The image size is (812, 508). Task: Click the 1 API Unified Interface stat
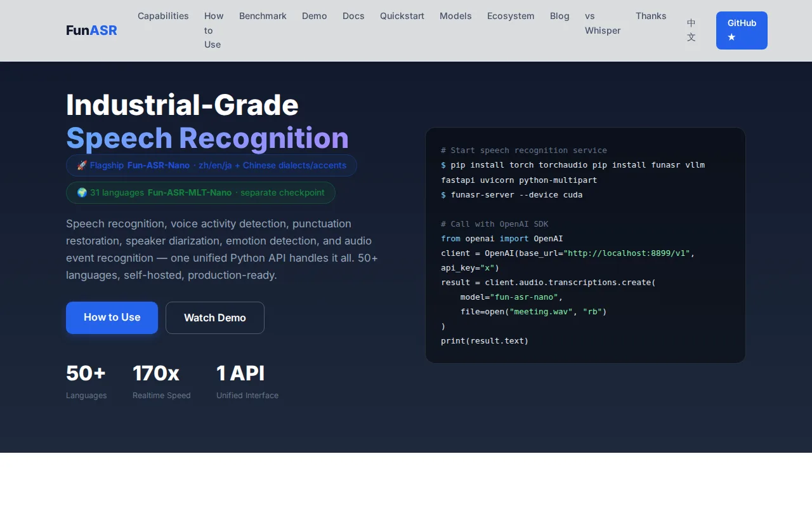[x=247, y=382]
